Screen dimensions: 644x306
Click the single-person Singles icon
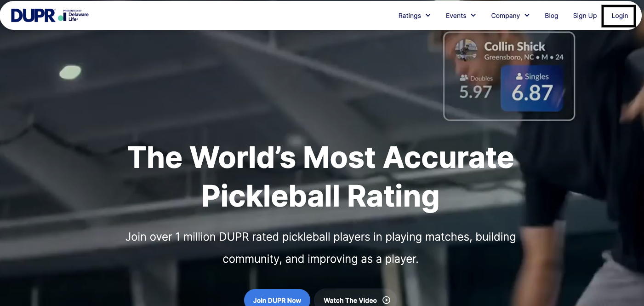coord(519,76)
